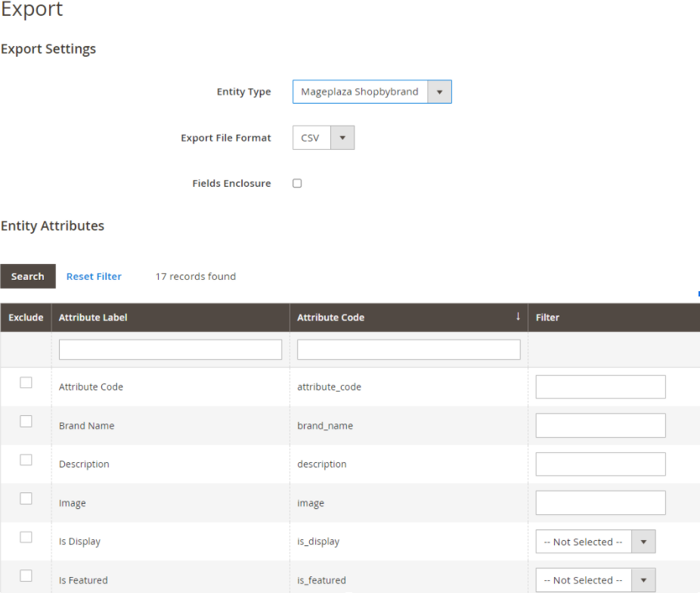
Task: Focus the filter field for description
Action: 600,464
